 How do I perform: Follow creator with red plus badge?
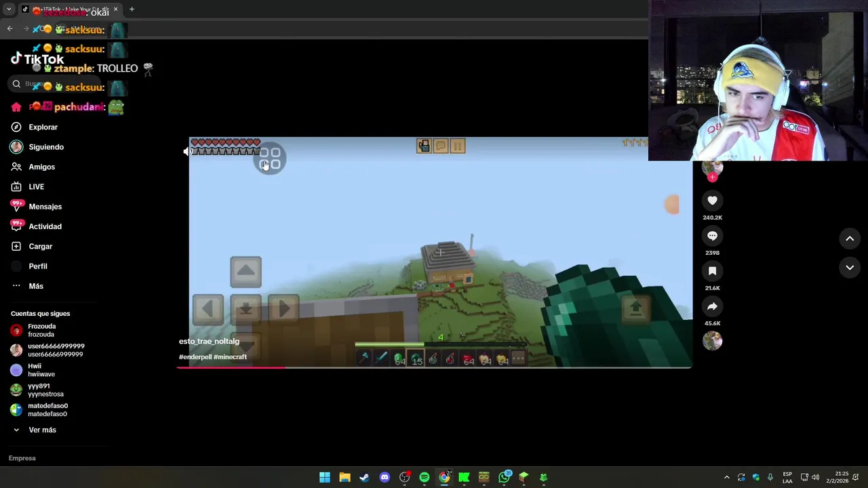pos(712,178)
